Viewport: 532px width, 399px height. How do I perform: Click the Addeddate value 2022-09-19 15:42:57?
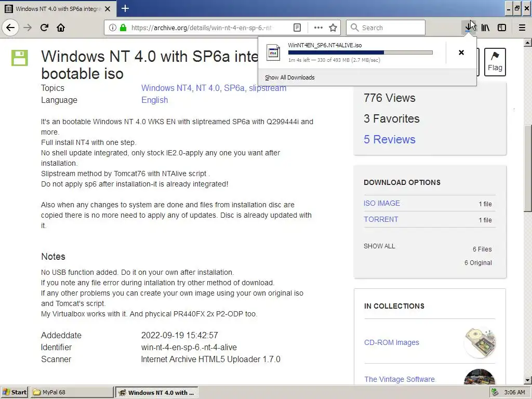[179, 335]
